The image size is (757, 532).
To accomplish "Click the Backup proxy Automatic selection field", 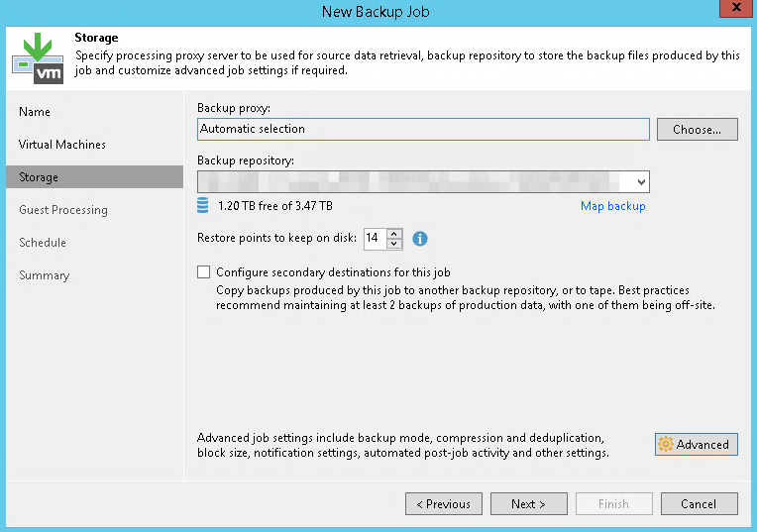I will [x=423, y=130].
